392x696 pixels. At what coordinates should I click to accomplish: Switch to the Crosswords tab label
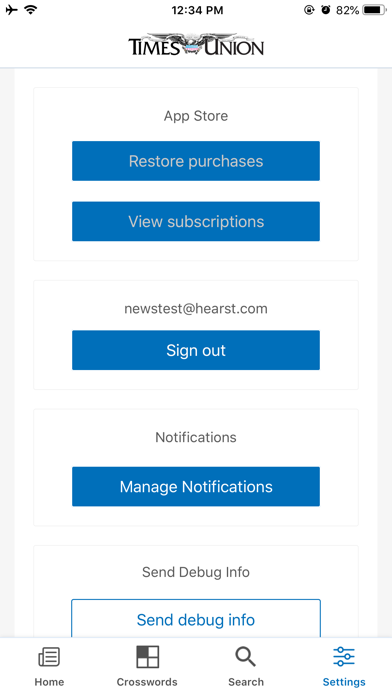147,682
